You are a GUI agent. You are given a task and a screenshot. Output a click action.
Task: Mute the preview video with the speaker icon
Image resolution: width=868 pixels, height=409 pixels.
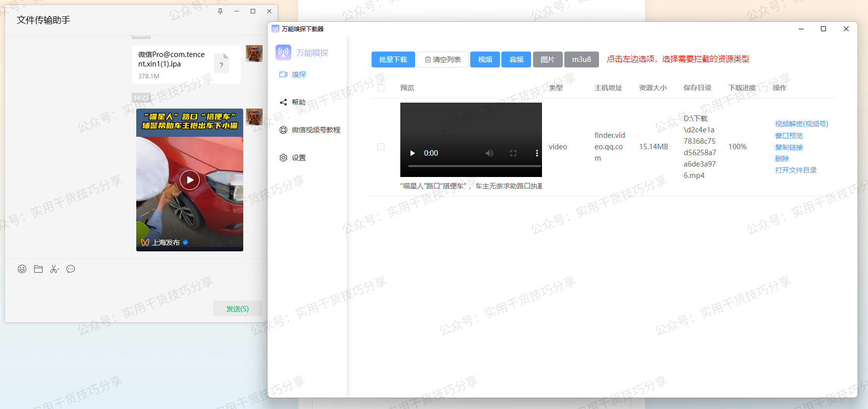pos(489,153)
